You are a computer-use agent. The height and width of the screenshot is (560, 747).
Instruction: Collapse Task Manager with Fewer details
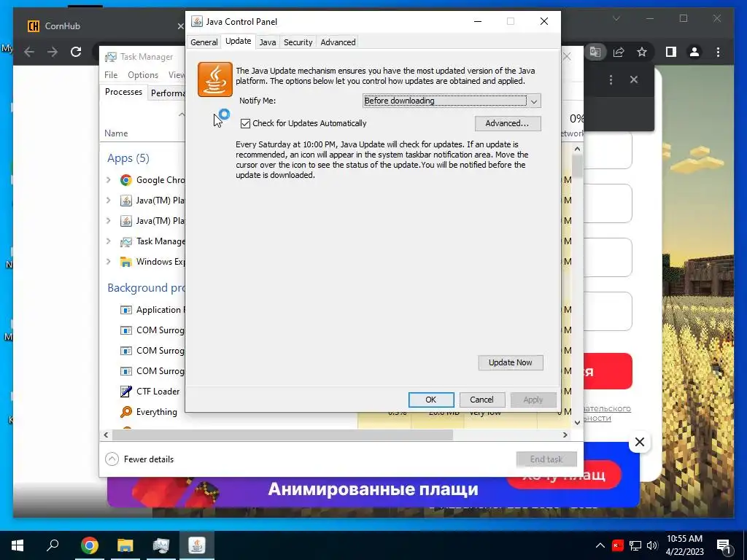tap(139, 459)
